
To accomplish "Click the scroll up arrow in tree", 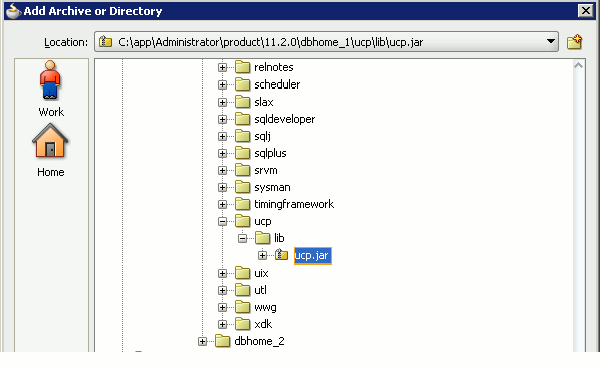I will click(579, 65).
